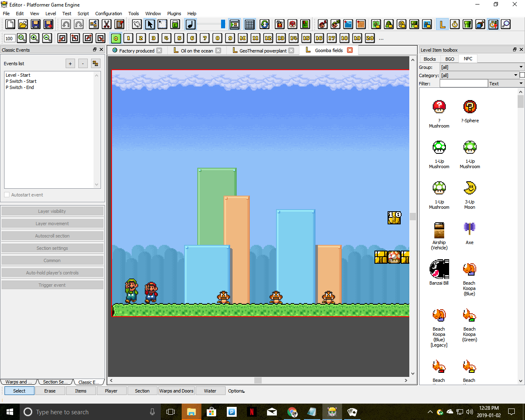Toggle grid snapping button
This screenshot has width=525, height=420.
pyautogui.click(x=249, y=24)
